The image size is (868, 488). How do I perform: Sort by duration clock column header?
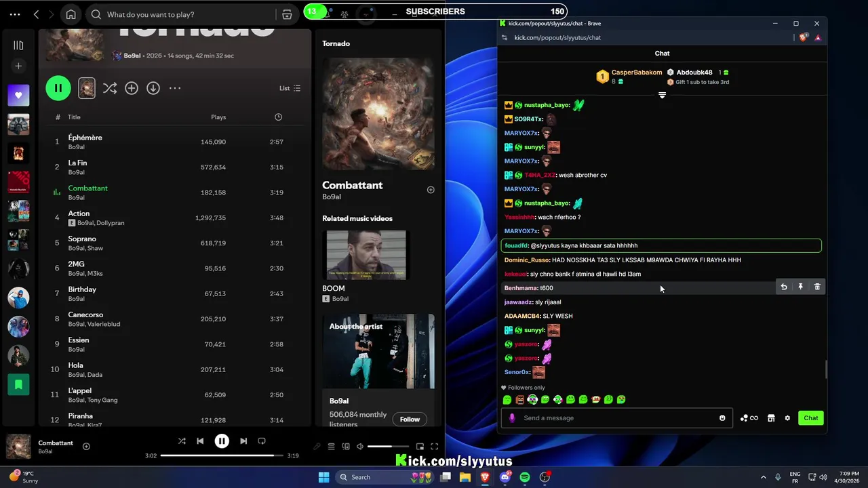[x=278, y=117]
